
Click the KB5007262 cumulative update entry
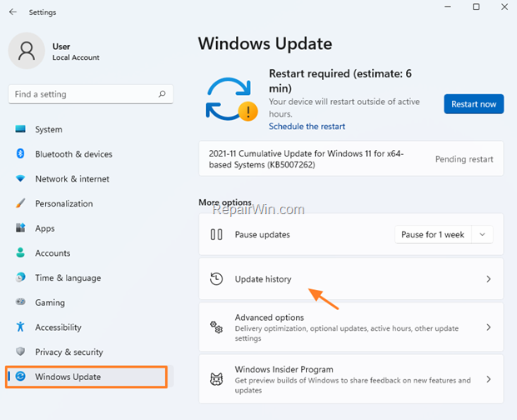point(351,159)
